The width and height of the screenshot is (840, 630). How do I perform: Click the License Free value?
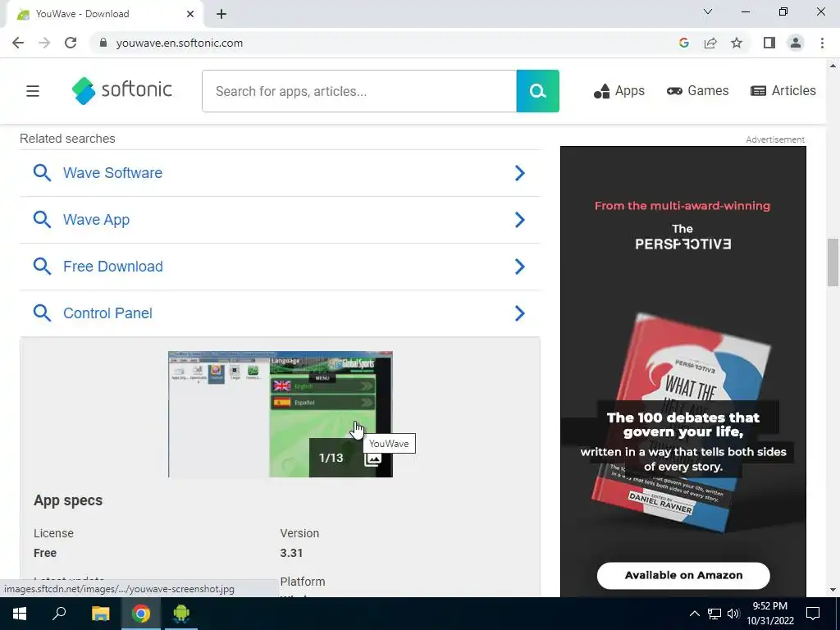[45, 553]
